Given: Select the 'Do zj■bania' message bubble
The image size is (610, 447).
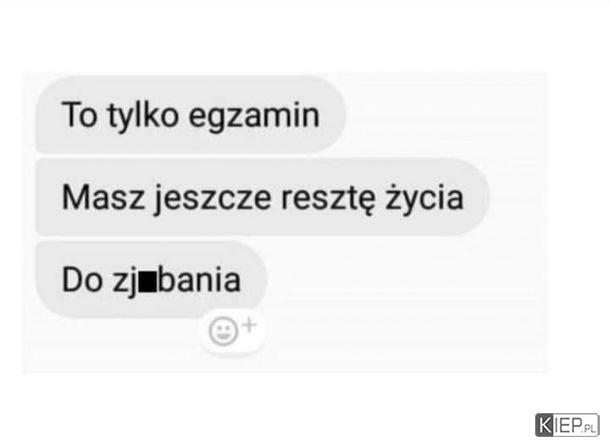Looking at the screenshot, I should [x=151, y=279].
